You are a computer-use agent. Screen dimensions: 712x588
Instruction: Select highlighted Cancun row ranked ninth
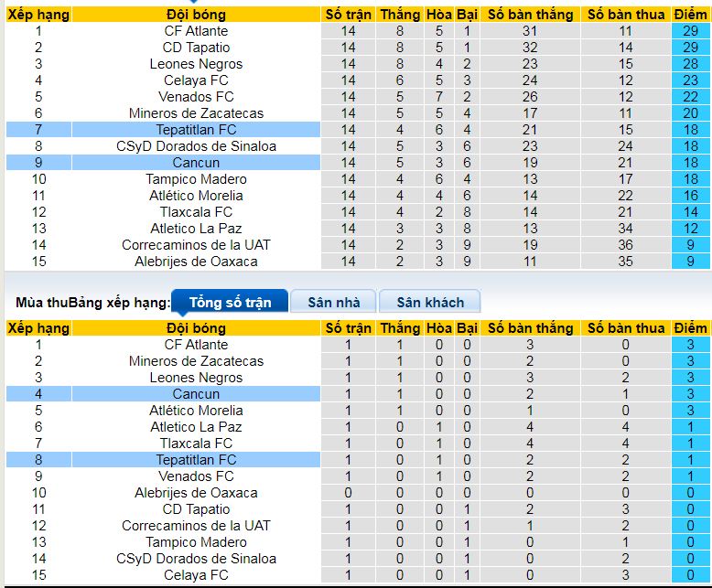click(x=163, y=163)
